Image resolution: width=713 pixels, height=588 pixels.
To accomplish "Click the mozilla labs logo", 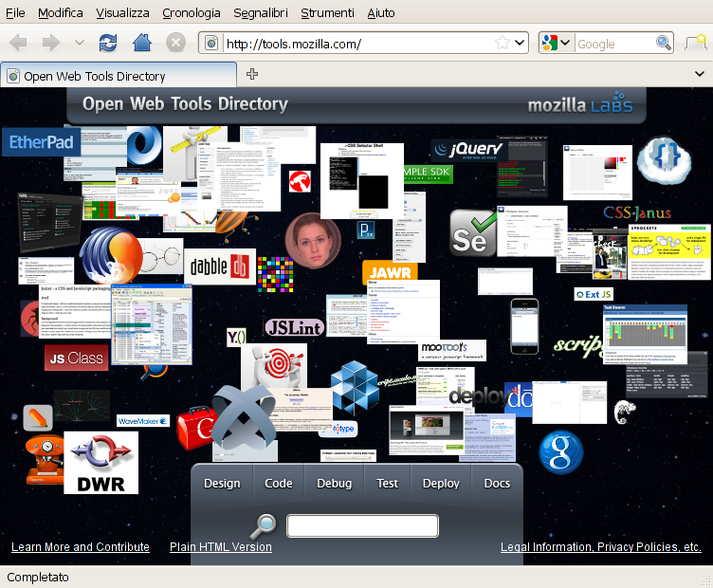I will (x=580, y=103).
